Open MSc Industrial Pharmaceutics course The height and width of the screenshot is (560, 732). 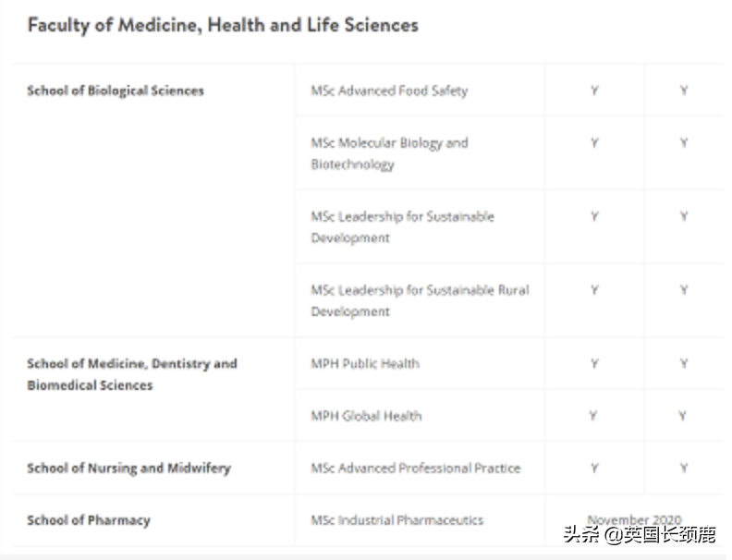click(x=397, y=520)
